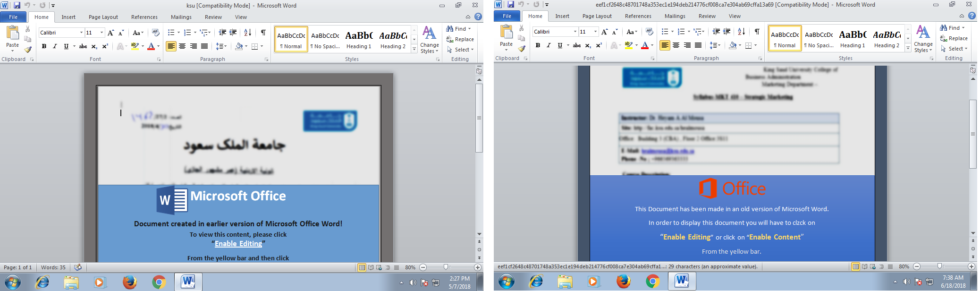Open File tab in left Word window

pyautogui.click(x=13, y=17)
